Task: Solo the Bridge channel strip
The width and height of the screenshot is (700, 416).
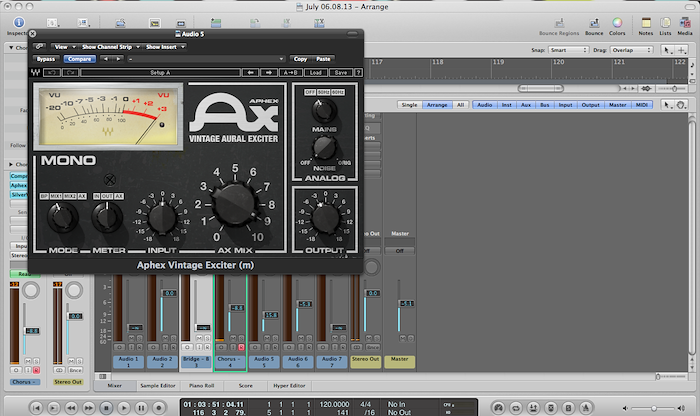Action: (207, 338)
